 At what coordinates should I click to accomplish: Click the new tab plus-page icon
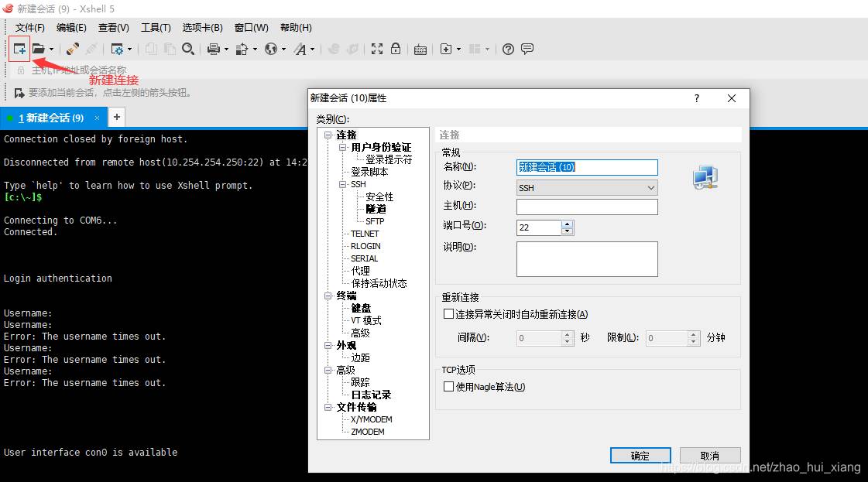coord(446,50)
